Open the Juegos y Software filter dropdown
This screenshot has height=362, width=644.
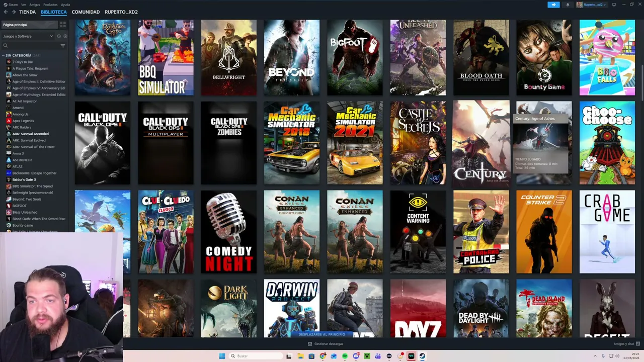click(28, 36)
